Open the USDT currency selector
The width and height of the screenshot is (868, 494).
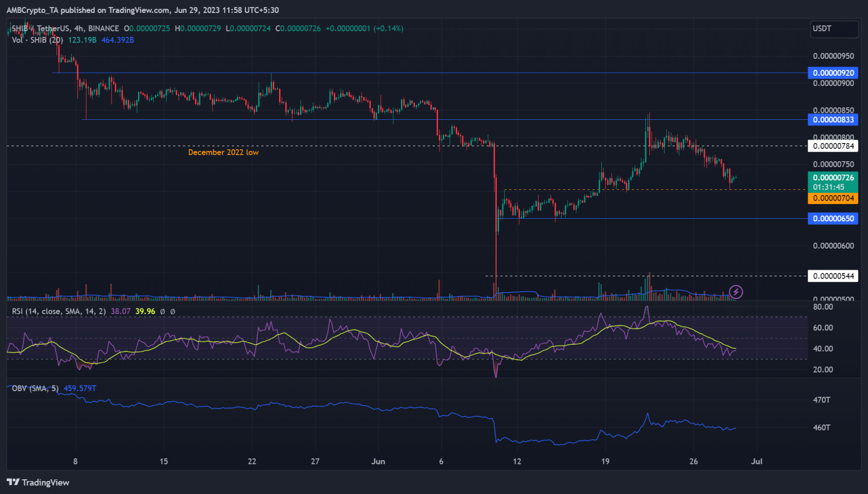(x=834, y=29)
